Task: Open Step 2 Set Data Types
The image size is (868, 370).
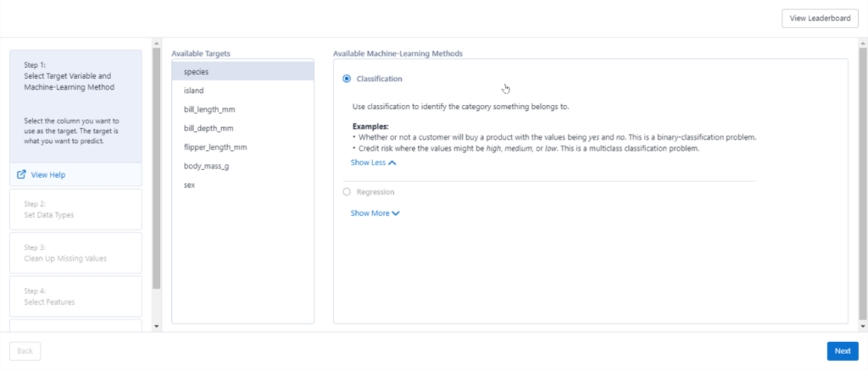Action: tap(75, 210)
